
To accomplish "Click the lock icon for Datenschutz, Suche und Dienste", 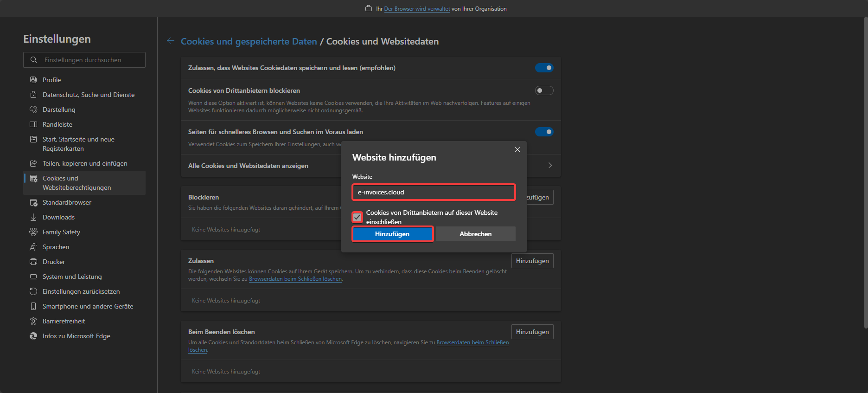I will coord(33,95).
